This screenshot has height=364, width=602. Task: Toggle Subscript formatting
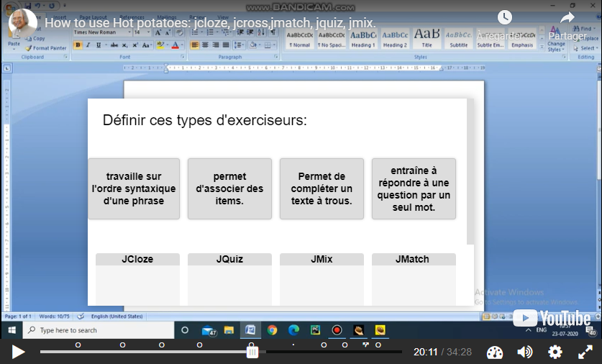(124, 45)
